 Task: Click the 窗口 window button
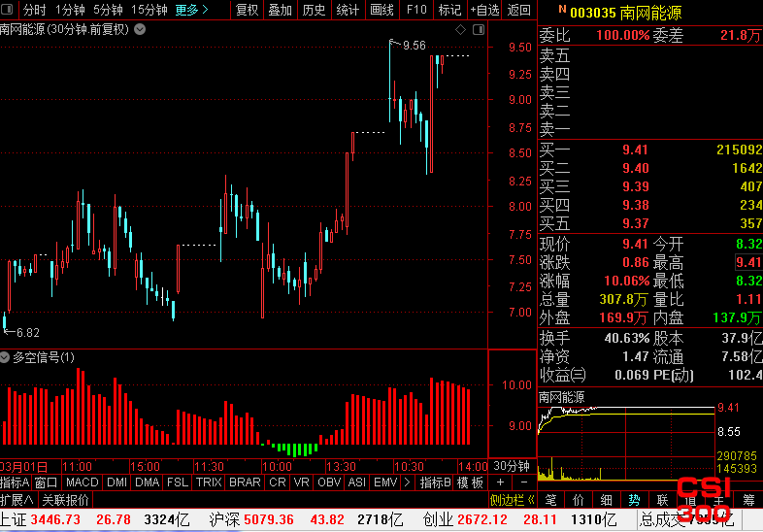[47, 482]
